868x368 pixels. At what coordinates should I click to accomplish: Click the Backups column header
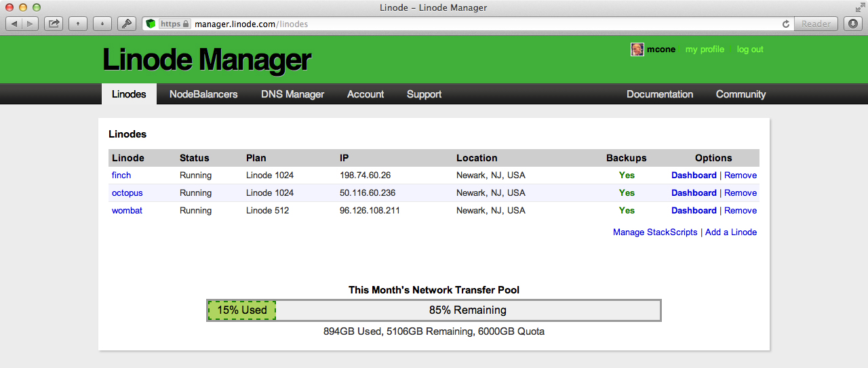[627, 158]
